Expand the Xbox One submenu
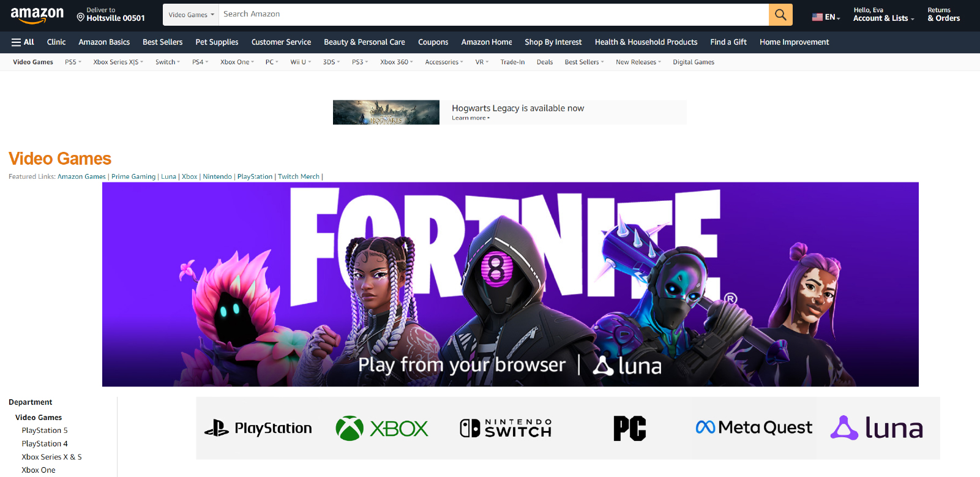Screen dimensions: 980x477 (x=237, y=62)
